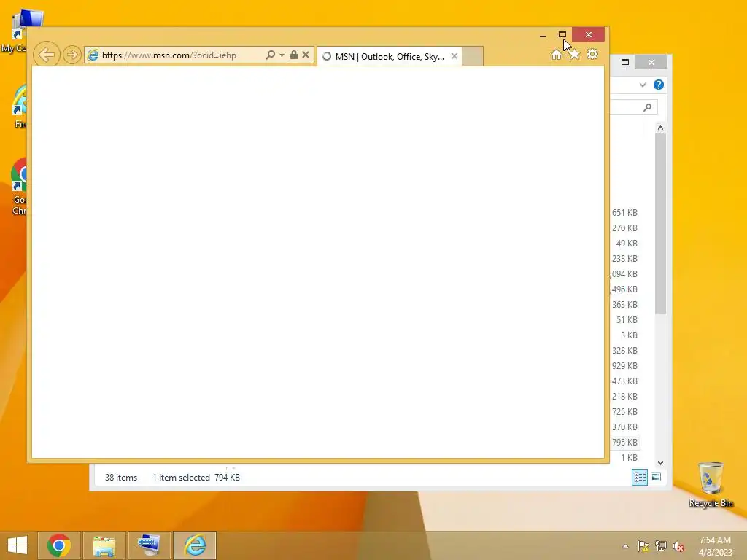The height and width of the screenshot is (560, 747).
Task: Click the muted volume speaker icon
Action: coord(678,546)
